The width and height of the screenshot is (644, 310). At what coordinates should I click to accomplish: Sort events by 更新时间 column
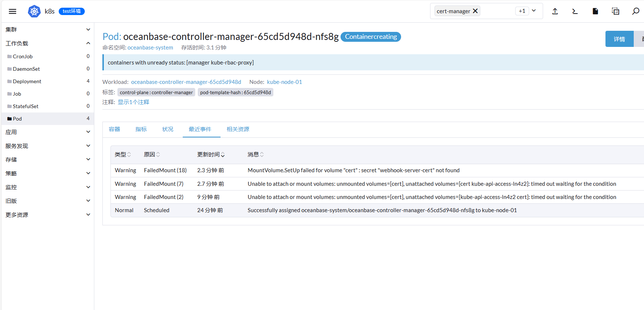pyautogui.click(x=211, y=155)
